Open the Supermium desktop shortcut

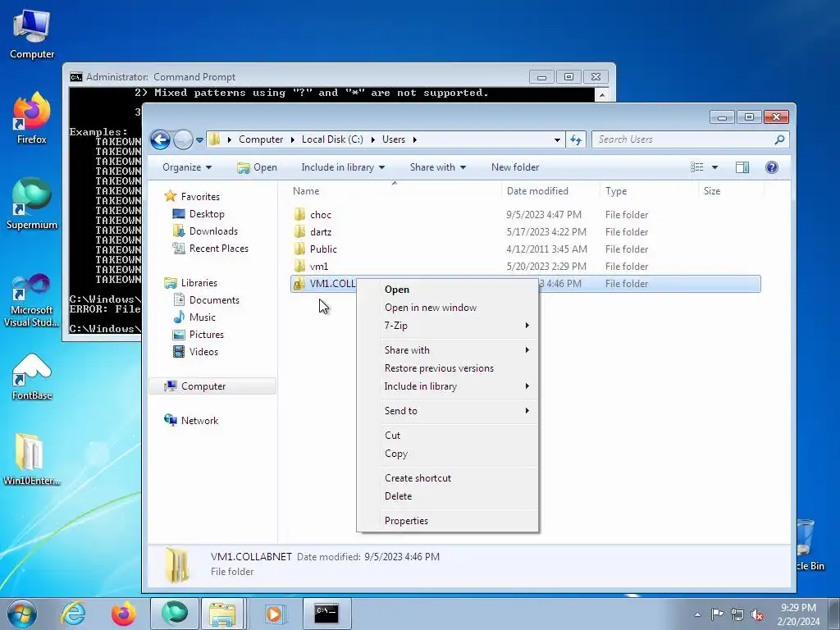coord(32,203)
